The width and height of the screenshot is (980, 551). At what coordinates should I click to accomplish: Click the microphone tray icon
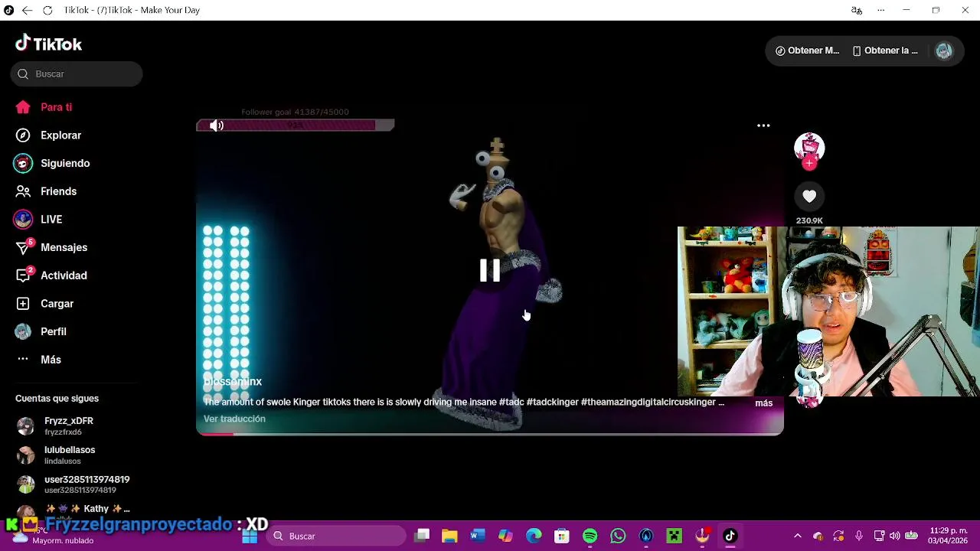[x=858, y=536]
